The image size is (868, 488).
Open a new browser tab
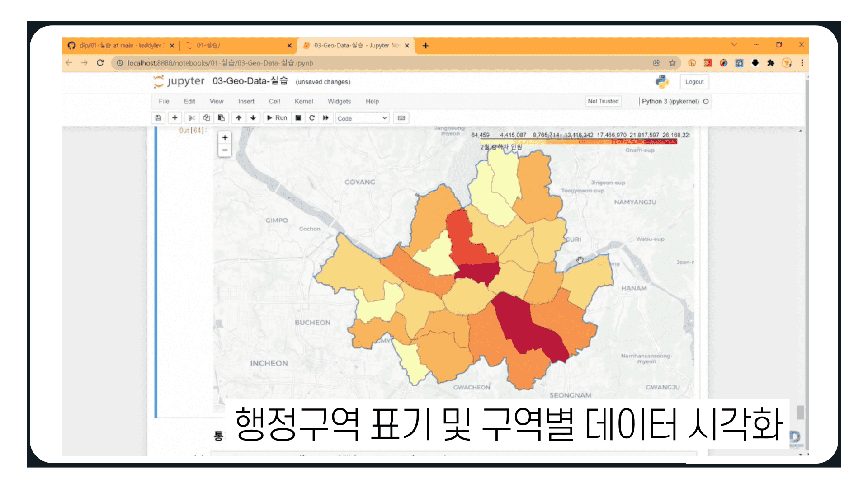[x=425, y=45]
